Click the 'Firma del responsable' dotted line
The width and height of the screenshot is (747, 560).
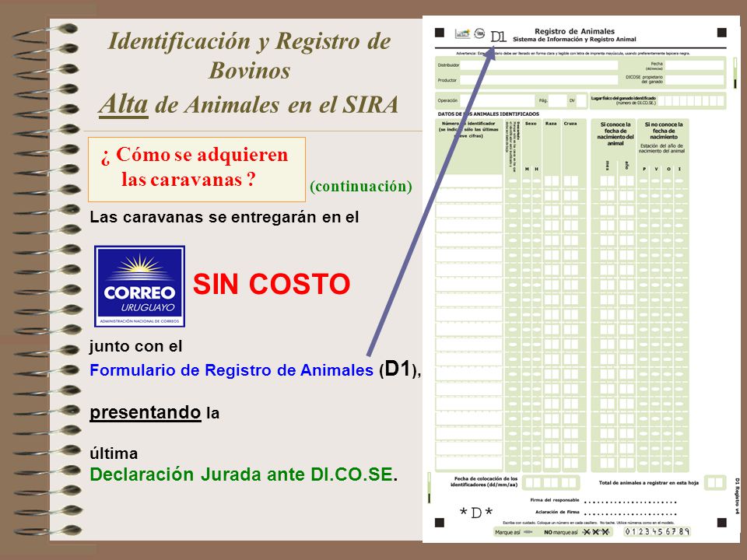coord(630,502)
